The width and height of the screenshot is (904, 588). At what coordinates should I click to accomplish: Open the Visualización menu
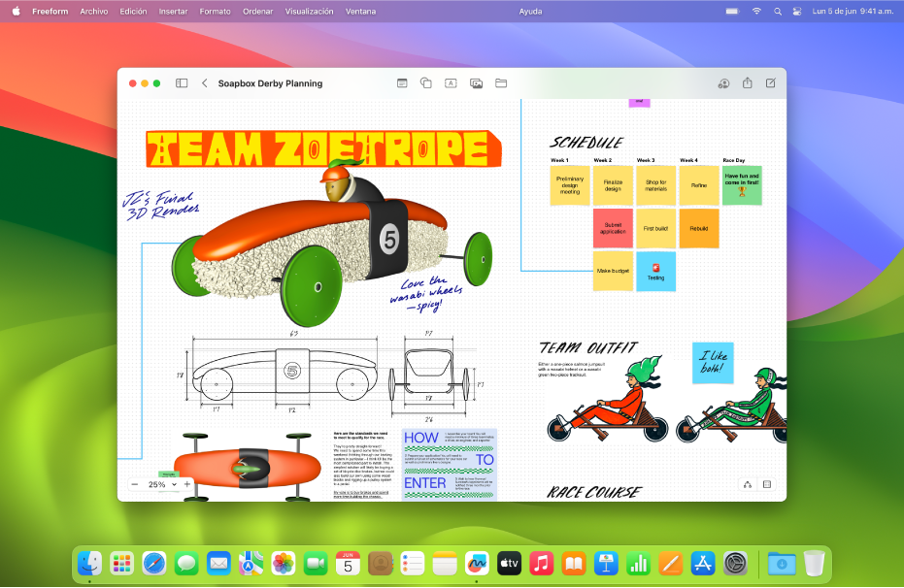307,12
